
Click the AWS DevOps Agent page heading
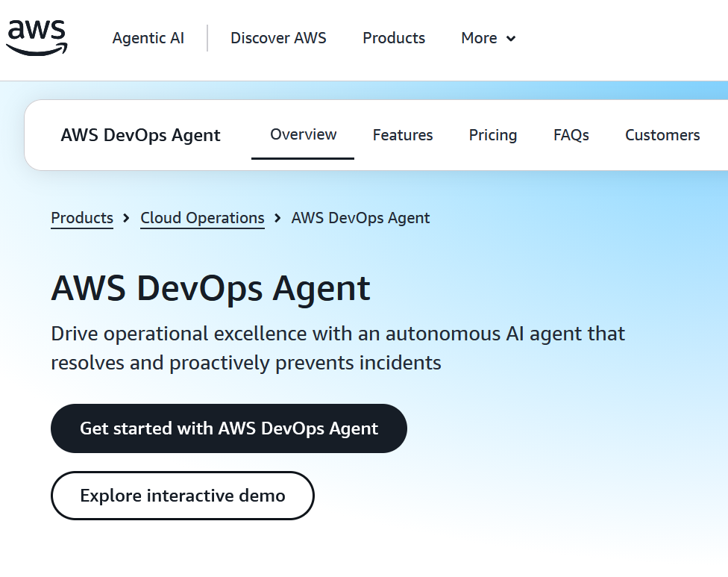point(211,288)
